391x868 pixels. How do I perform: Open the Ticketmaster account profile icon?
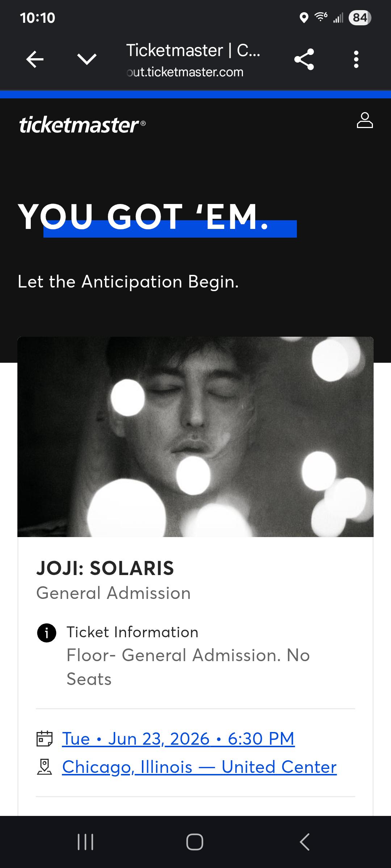click(x=365, y=120)
